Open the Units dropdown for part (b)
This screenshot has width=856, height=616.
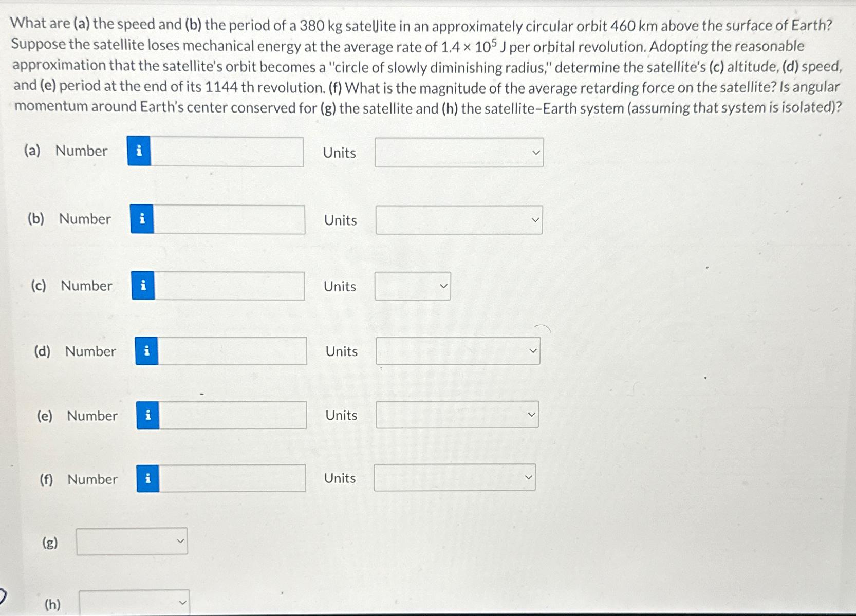point(459,220)
